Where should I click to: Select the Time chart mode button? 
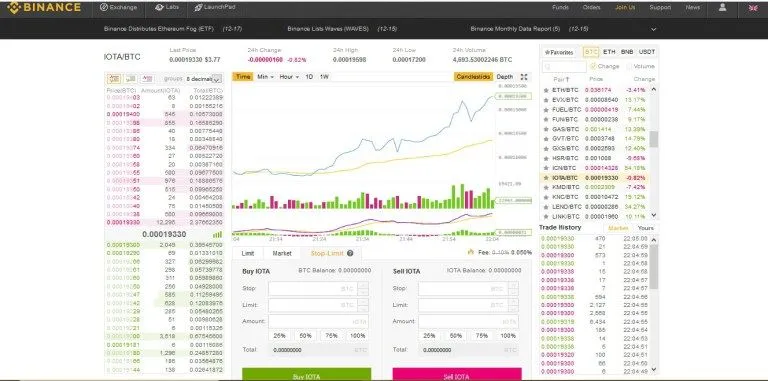[x=242, y=77]
